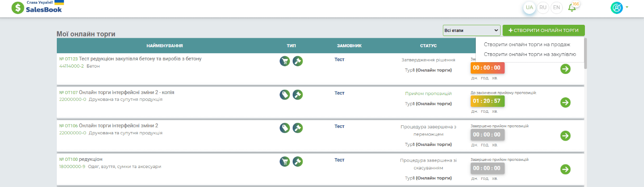
Task: Click the "Тест" customer link for OT100
Action: point(339,160)
